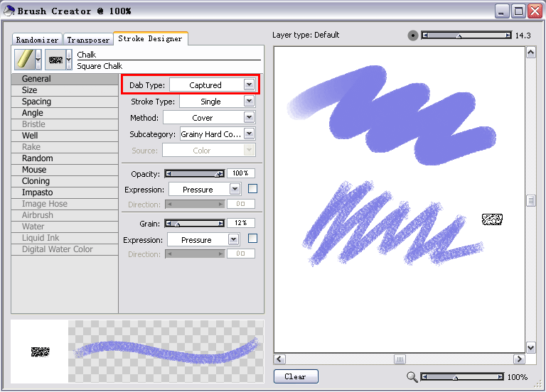Click the brush size dot icon

point(413,36)
